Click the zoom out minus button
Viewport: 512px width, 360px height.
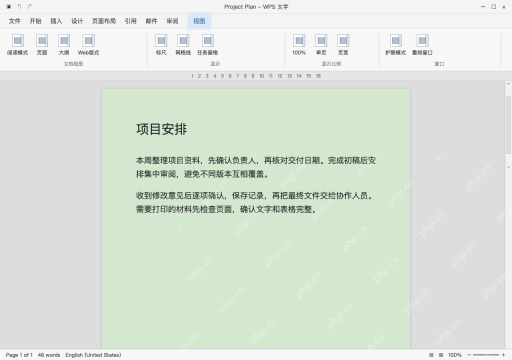point(469,355)
